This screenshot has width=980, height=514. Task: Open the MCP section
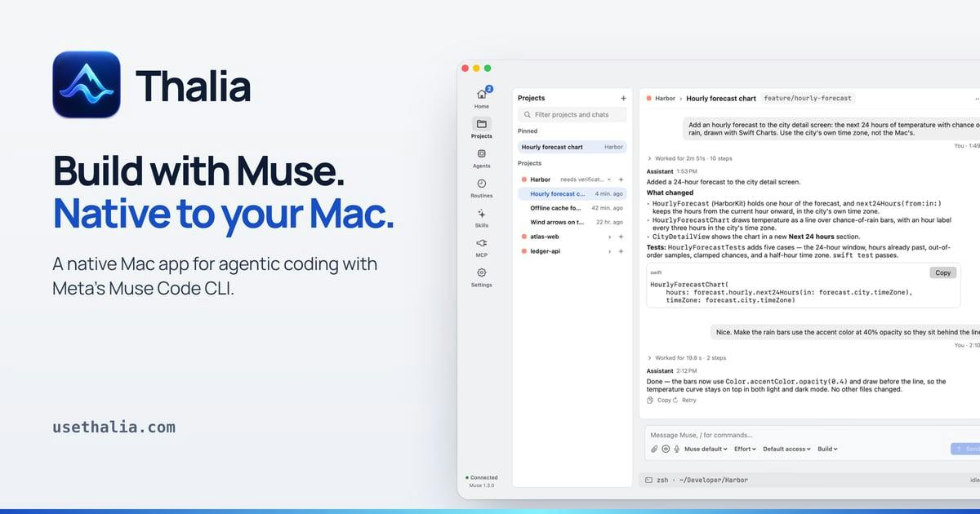coord(482,246)
